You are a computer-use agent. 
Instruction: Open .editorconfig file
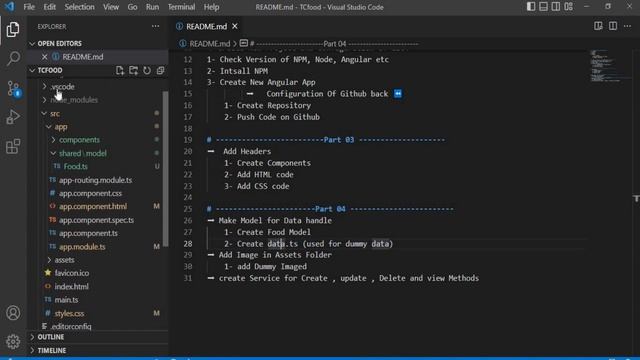pyautogui.click(x=71, y=327)
